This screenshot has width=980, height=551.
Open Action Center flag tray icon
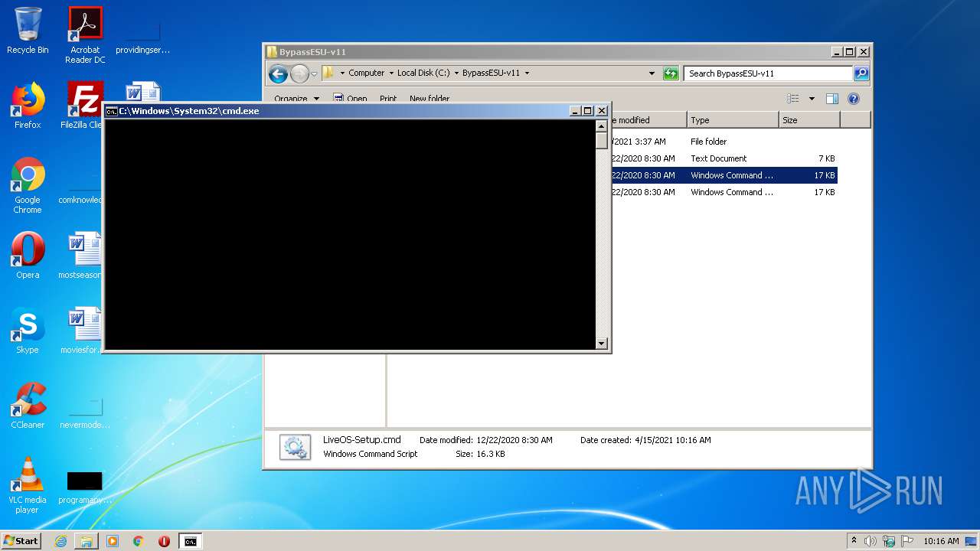pos(908,541)
